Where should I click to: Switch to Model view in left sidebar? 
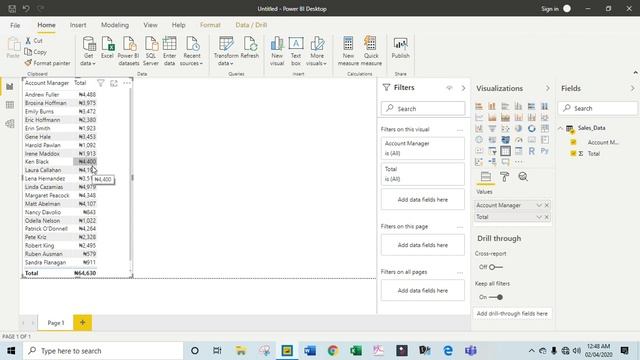point(10,123)
